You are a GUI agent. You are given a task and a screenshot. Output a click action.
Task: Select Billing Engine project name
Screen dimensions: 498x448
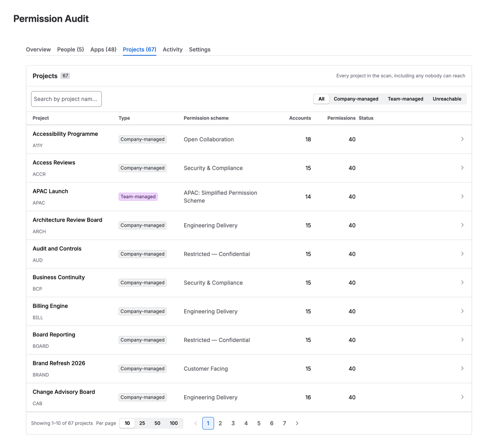[x=50, y=306]
